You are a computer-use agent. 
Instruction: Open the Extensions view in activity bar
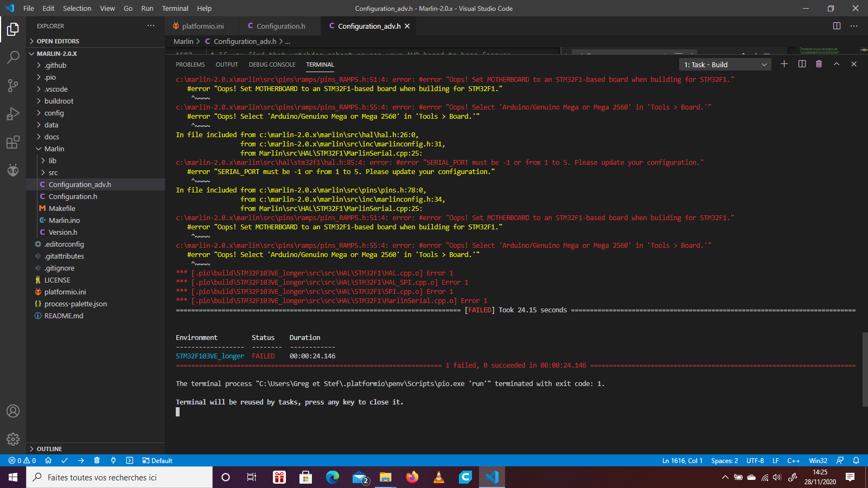[x=13, y=143]
